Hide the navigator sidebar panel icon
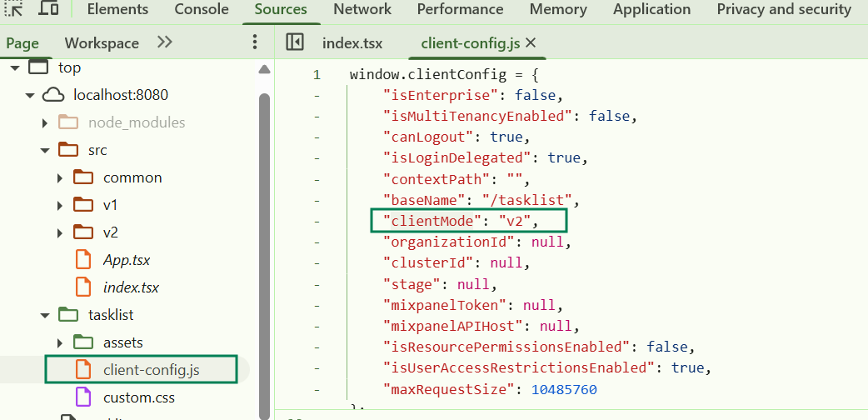Viewport: 868px width, 420px height. pos(294,42)
